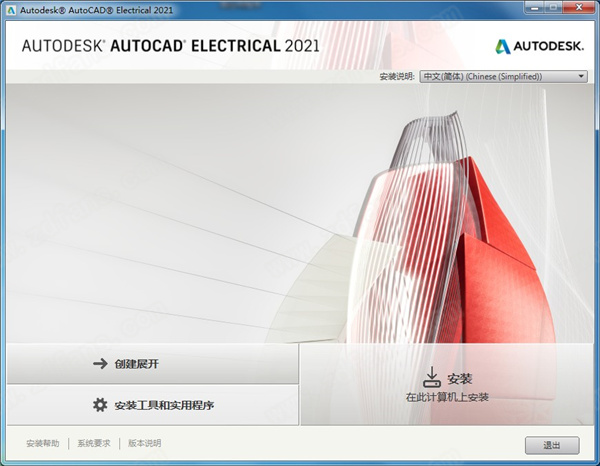Viewport: 600px width, 466px height.
Task: Open the 安装说明 language dropdown
Action: 504,77
